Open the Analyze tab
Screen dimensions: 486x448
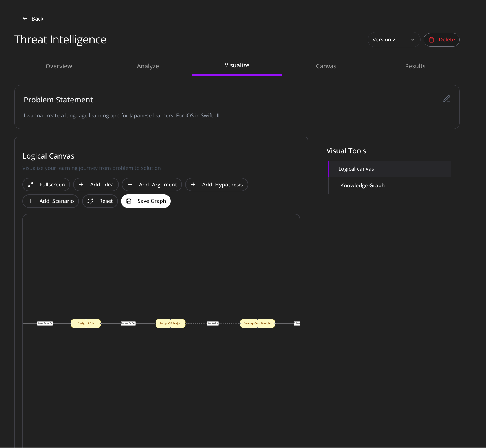148,66
